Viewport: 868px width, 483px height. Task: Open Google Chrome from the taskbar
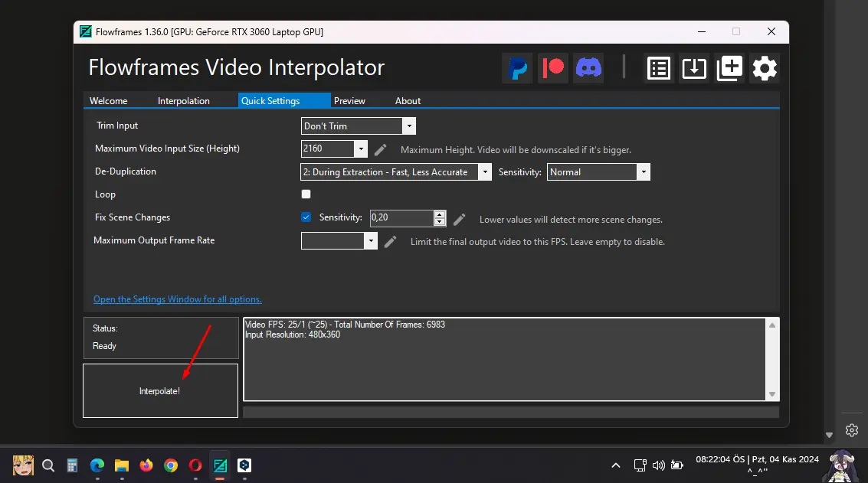coord(171,465)
